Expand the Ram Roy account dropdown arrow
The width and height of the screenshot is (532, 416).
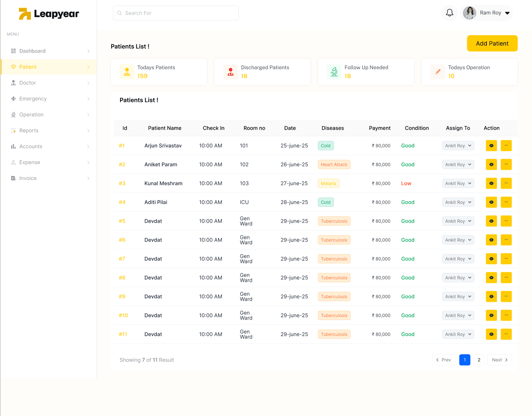507,13
